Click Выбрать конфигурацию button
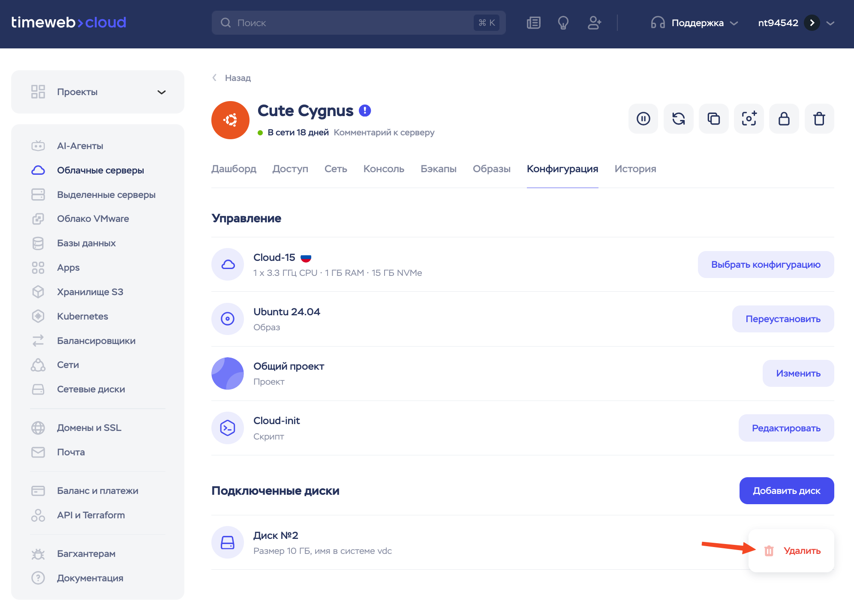 pyautogui.click(x=766, y=265)
